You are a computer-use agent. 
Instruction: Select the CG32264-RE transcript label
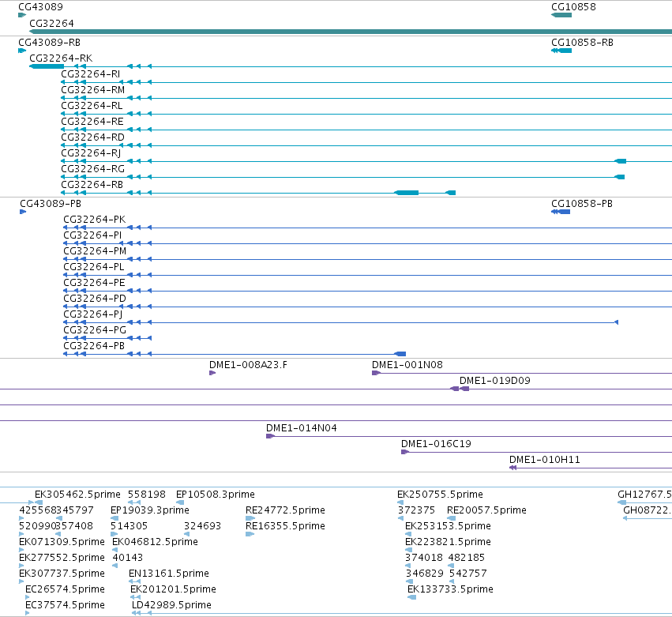point(92,122)
